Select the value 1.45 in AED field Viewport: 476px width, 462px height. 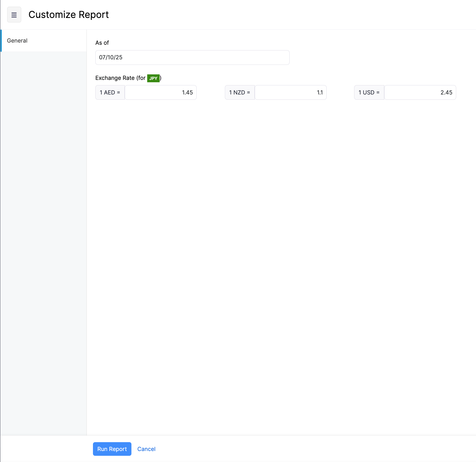tap(187, 92)
